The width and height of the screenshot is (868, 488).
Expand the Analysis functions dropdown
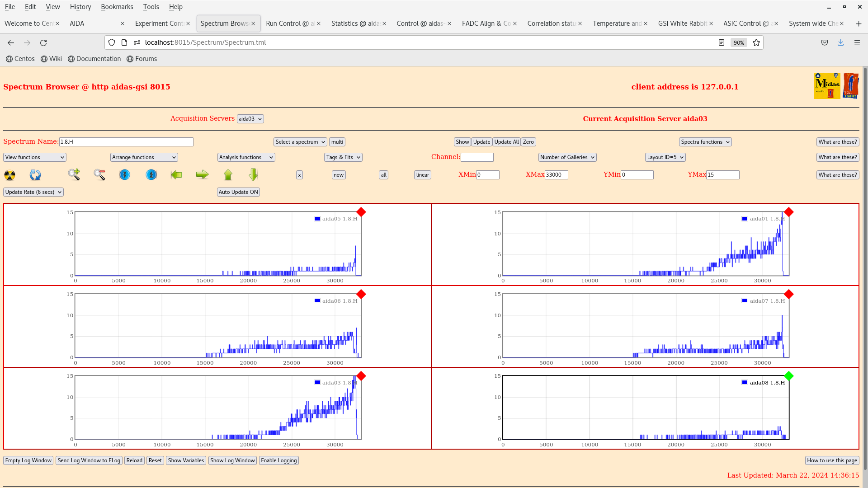[246, 157]
